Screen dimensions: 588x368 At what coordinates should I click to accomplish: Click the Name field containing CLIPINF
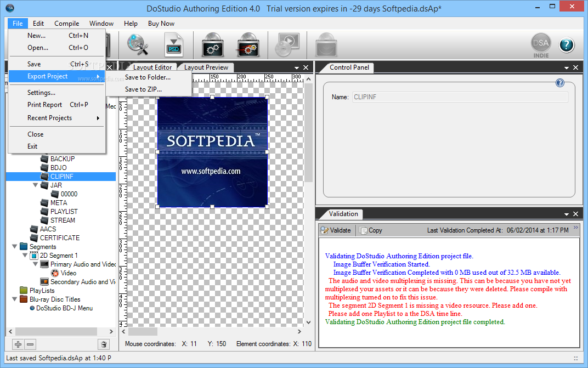[460, 97]
